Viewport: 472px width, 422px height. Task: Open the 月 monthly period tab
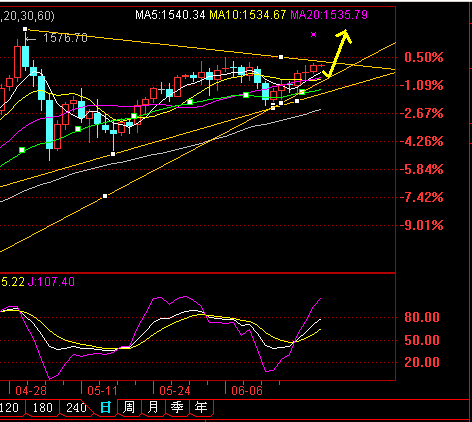click(x=153, y=408)
